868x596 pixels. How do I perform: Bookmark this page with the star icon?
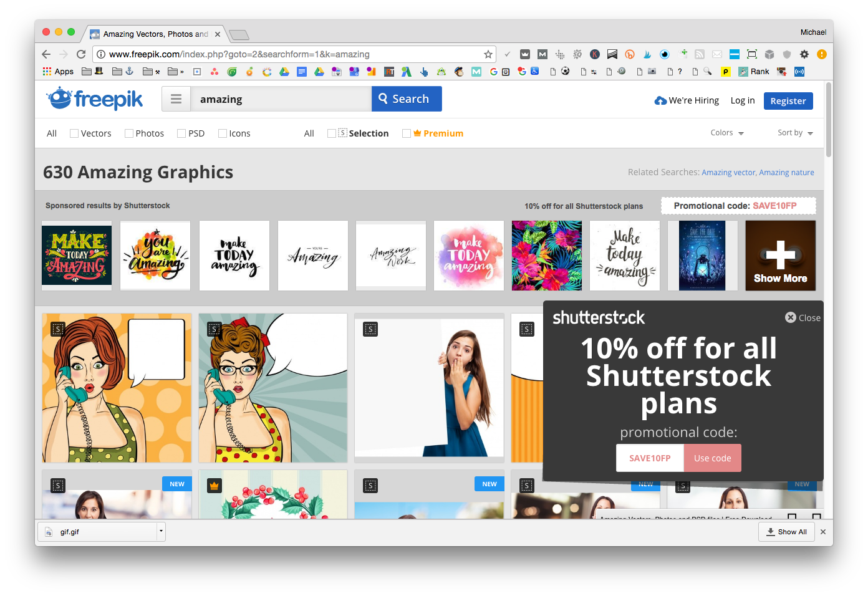pos(488,54)
